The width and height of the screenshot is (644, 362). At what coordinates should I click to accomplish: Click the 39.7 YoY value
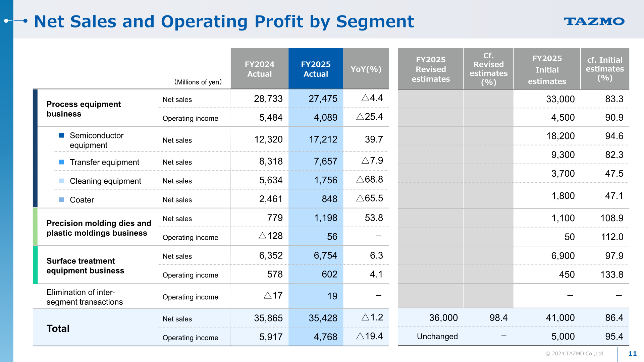tap(374, 139)
